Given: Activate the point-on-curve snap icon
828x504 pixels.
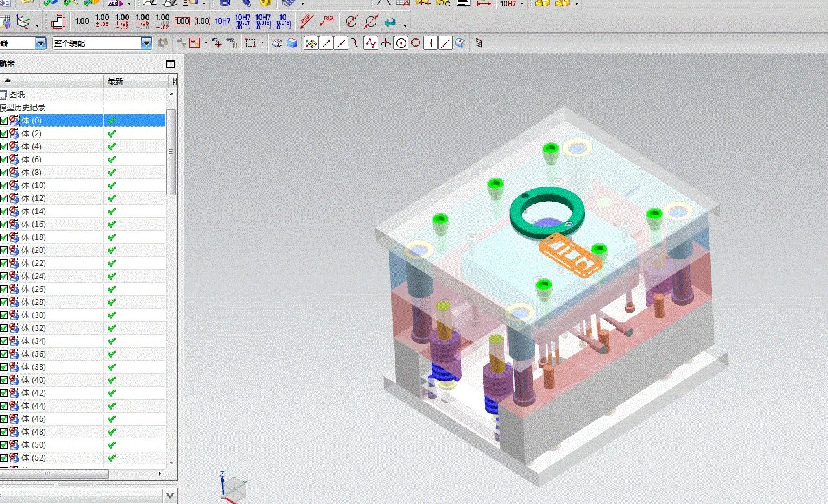Looking at the screenshot, I should click(356, 43).
